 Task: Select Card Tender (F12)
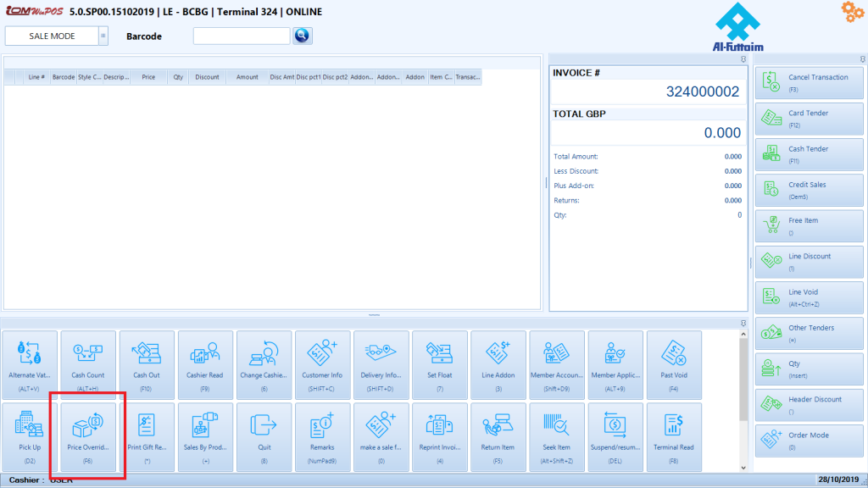808,118
